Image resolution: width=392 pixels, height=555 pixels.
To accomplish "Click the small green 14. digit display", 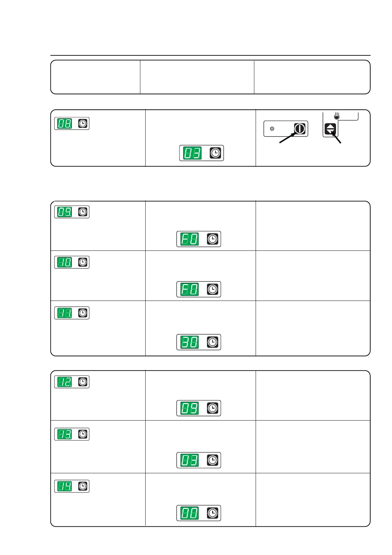I will pyautogui.click(x=65, y=486).
